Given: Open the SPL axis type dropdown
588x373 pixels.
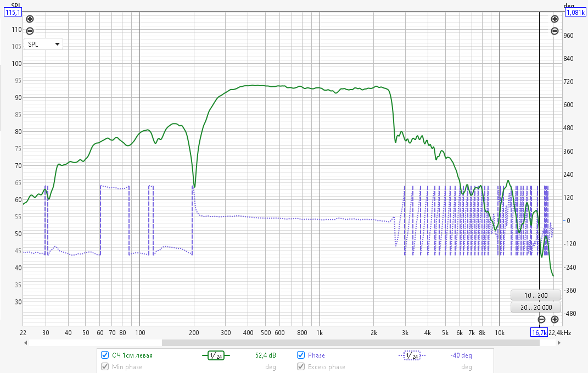Looking at the screenshot, I should point(43,44).
